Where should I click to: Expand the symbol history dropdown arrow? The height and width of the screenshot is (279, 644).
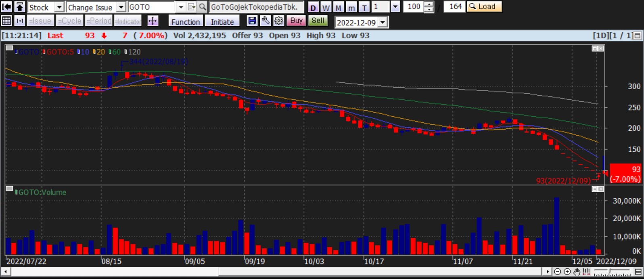coord(181,7)
